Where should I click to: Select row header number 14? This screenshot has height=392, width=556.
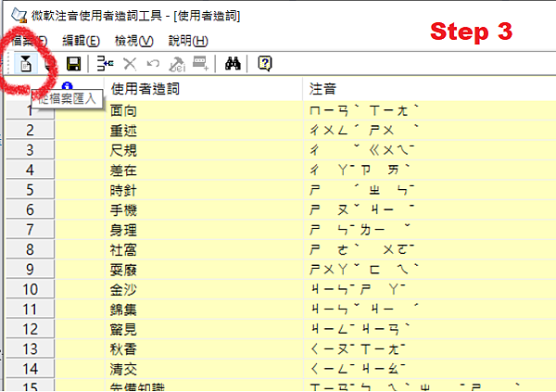pos(31,369)
